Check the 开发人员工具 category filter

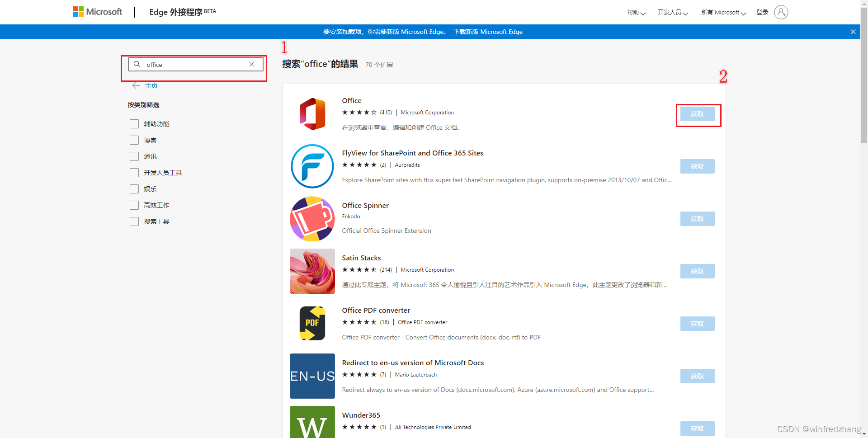(x=134, y=173)
